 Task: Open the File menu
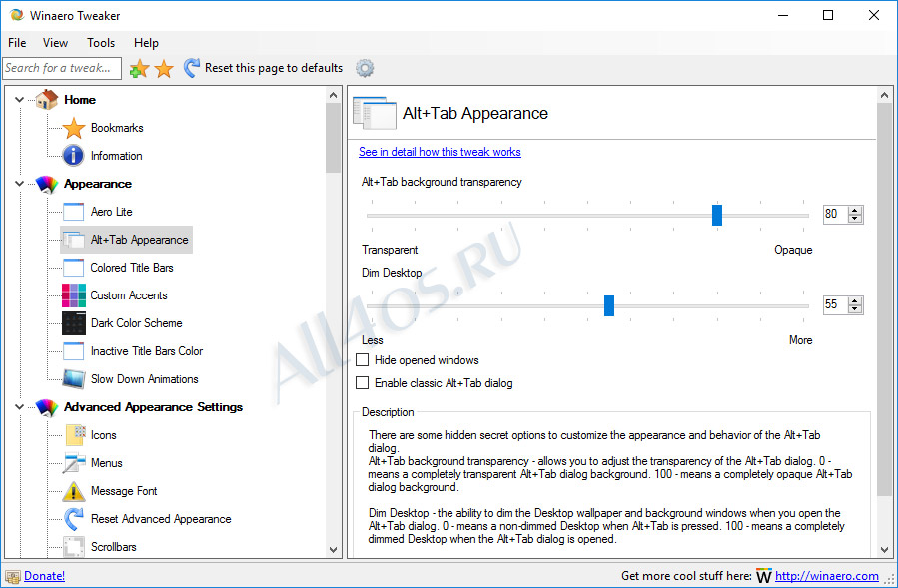[x=17, y=43]
